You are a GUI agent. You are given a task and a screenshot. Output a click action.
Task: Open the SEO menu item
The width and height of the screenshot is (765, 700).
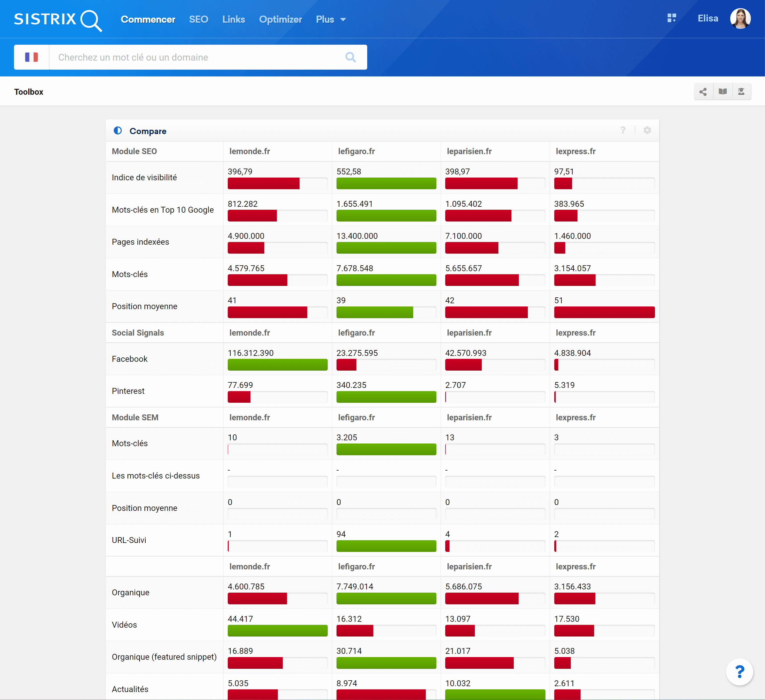pyautogui.click(x=199, y=19)
